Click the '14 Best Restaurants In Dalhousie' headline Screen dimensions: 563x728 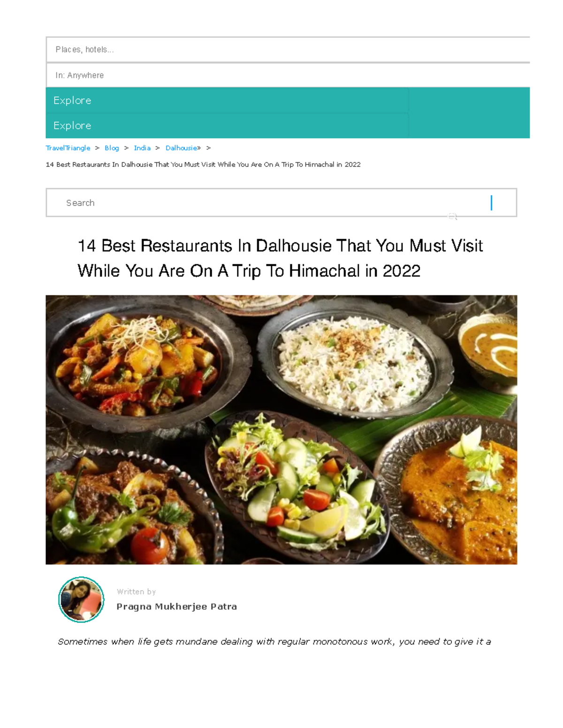280,258
